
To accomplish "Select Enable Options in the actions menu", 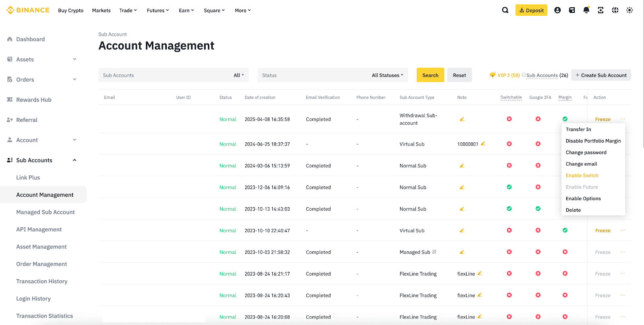I will tap(583, 199).
